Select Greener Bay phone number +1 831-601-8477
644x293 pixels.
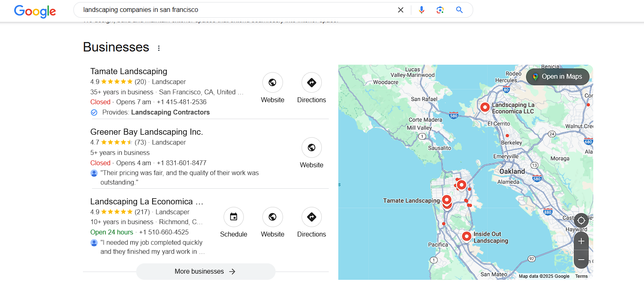pyautogui.click(x=182, y=163)
